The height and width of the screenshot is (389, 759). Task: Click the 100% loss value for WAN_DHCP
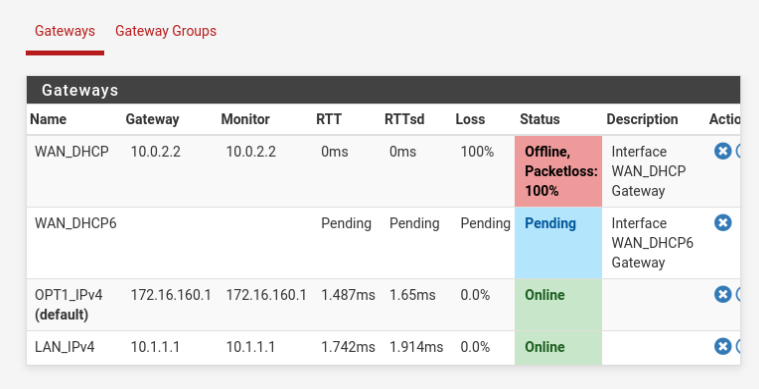tap(477, 152)
